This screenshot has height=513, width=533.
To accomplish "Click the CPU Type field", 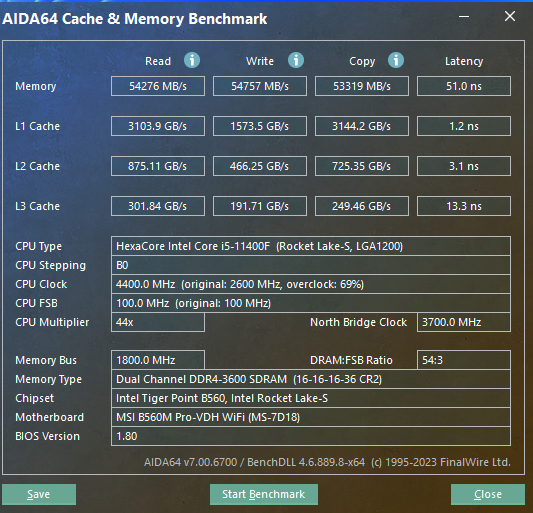I will pos(311,246).
